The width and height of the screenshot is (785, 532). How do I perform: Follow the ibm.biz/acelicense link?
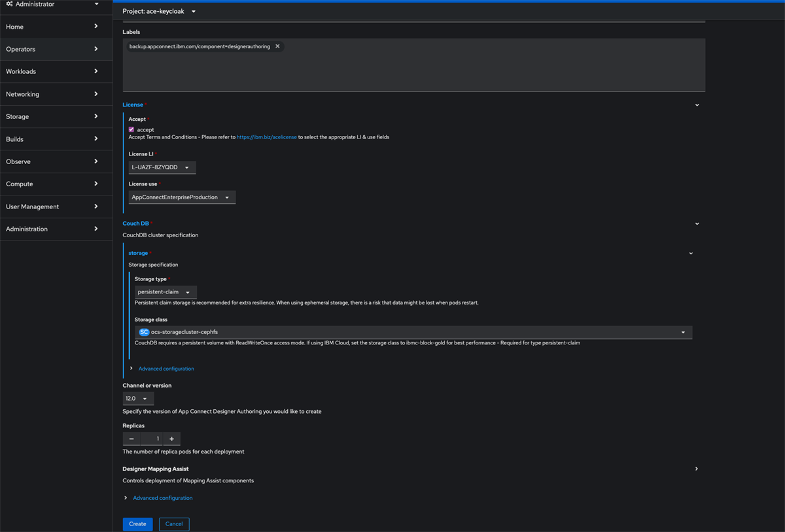tap(266, 137)
